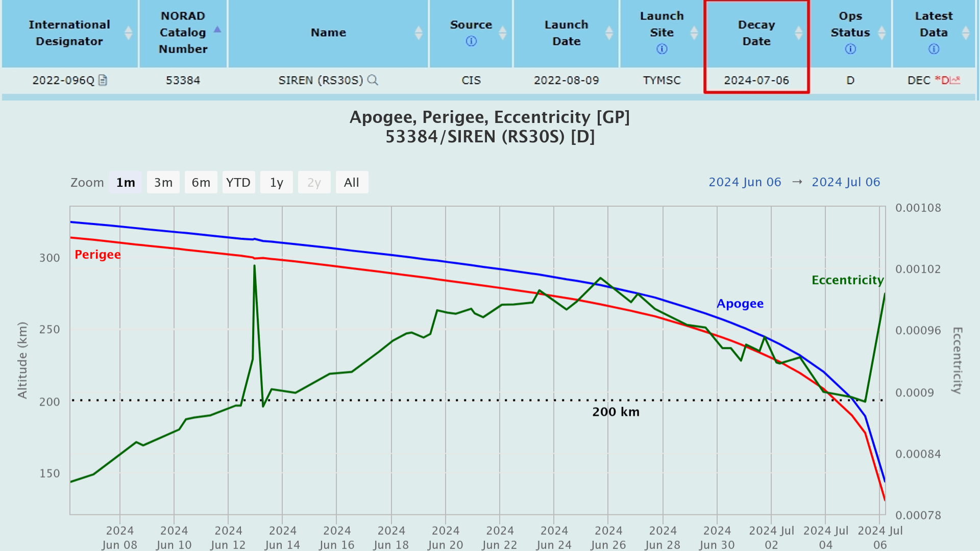Click the 2024 Jul 06 end date
Viewport: 980px width, 551px height.
point(846,182)
